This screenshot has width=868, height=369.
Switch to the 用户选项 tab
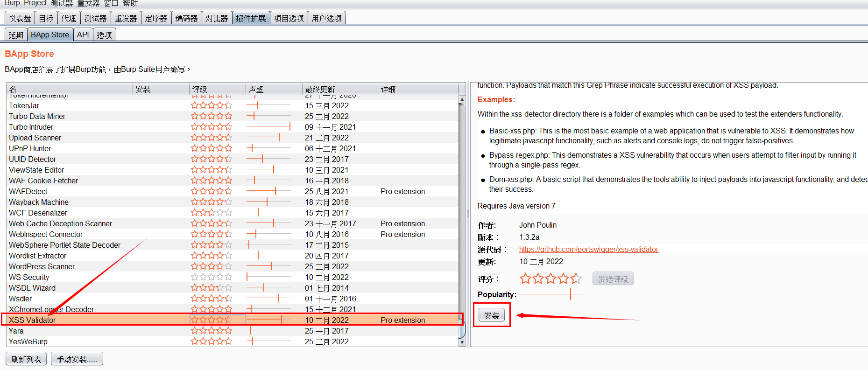[326, 18]
